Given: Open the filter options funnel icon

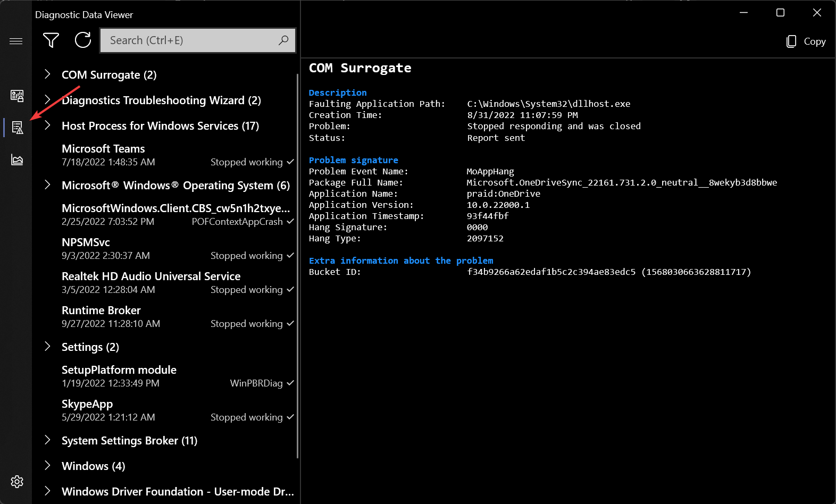Looking at the screenshot, I should pos(51,40).
